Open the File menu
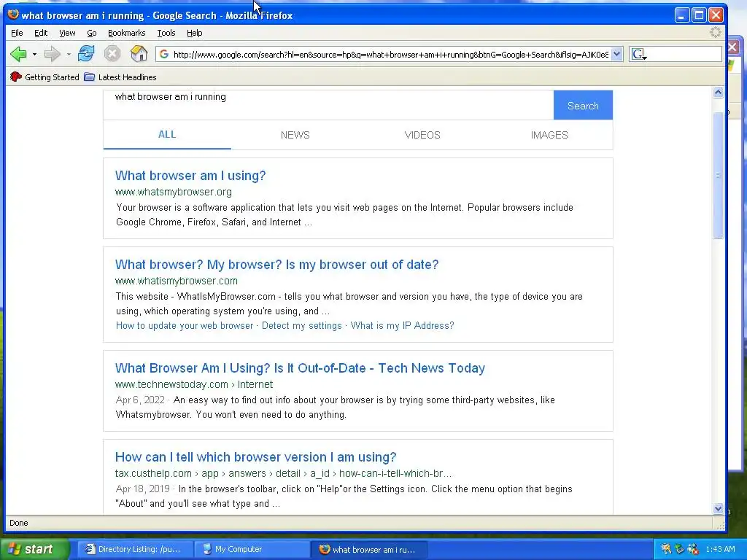Image resolution: width=747 pixels, height=560 pixels. [17, 33]
